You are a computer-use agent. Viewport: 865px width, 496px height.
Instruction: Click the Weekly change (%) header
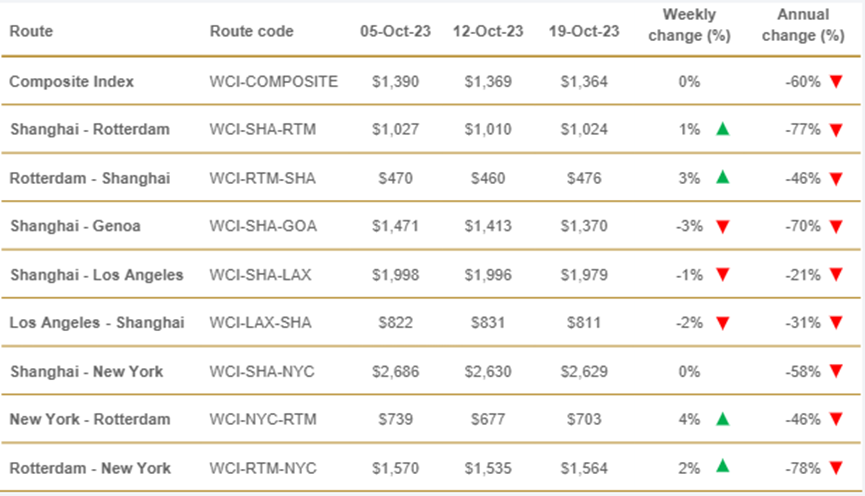(689, 25)
